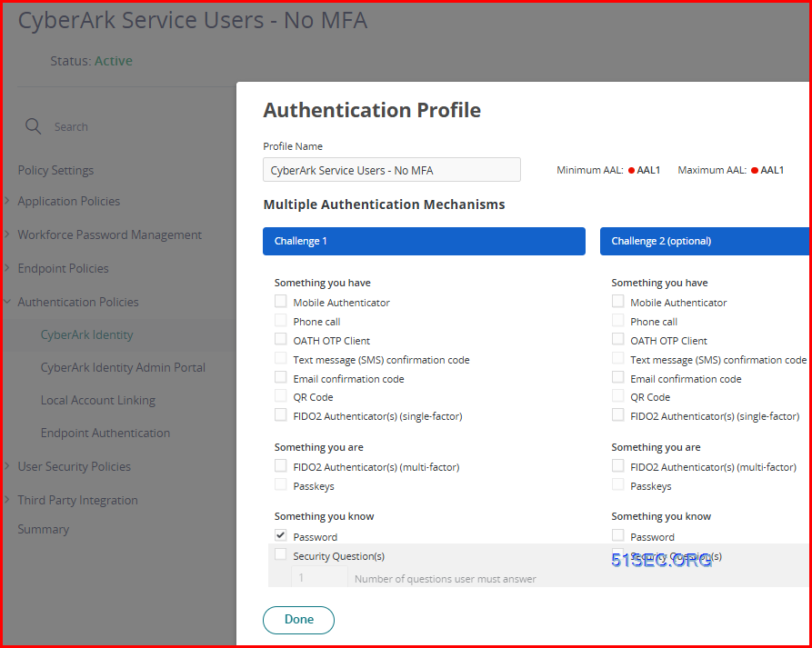
Task: Check Mobile Authenticator under Challenge 2
Action: click(617, 301)
